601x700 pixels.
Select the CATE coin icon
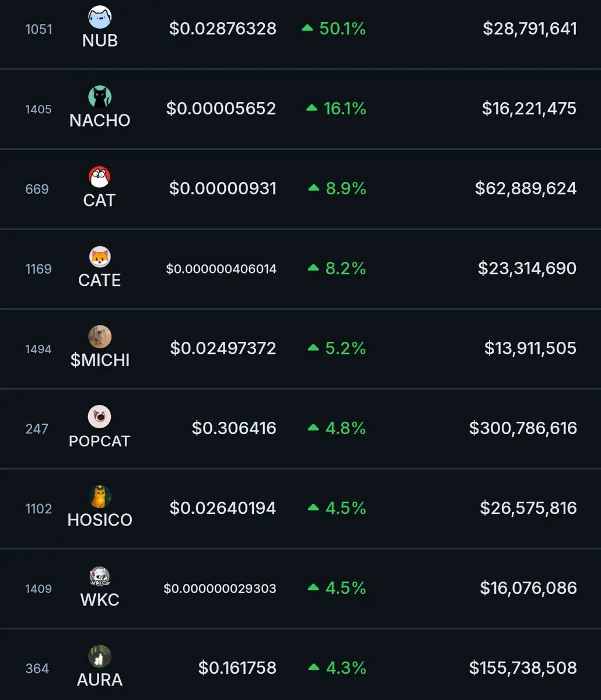[x=100, y=257]
